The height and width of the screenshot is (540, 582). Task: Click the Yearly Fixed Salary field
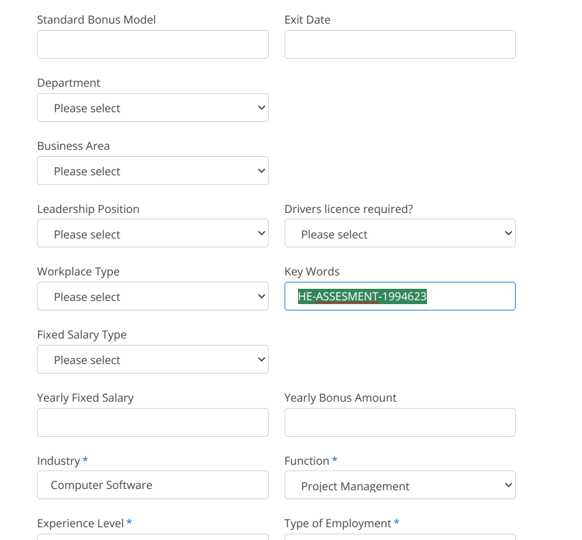click(153, 423)
